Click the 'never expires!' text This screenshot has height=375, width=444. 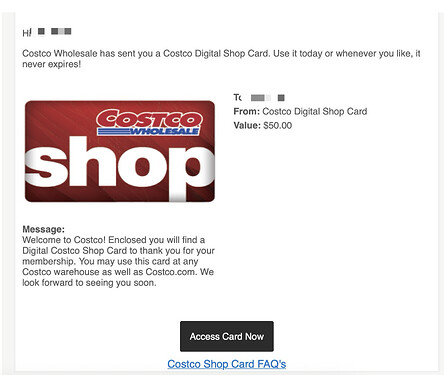coord(52,64)
